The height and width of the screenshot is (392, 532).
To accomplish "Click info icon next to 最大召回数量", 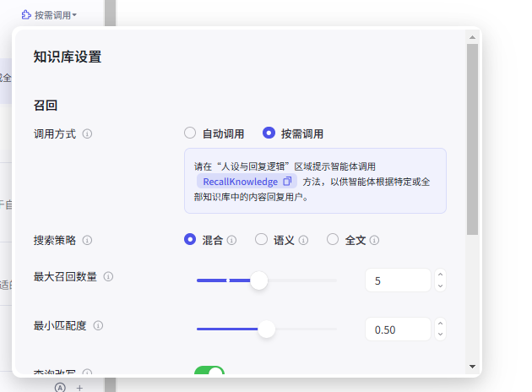I will click(x=108, y=276).
